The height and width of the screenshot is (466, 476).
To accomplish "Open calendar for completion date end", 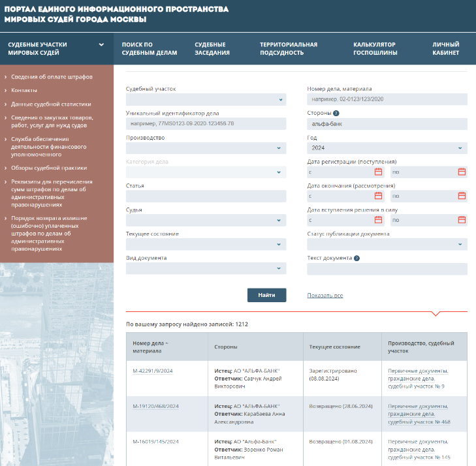I will [462, 196].
